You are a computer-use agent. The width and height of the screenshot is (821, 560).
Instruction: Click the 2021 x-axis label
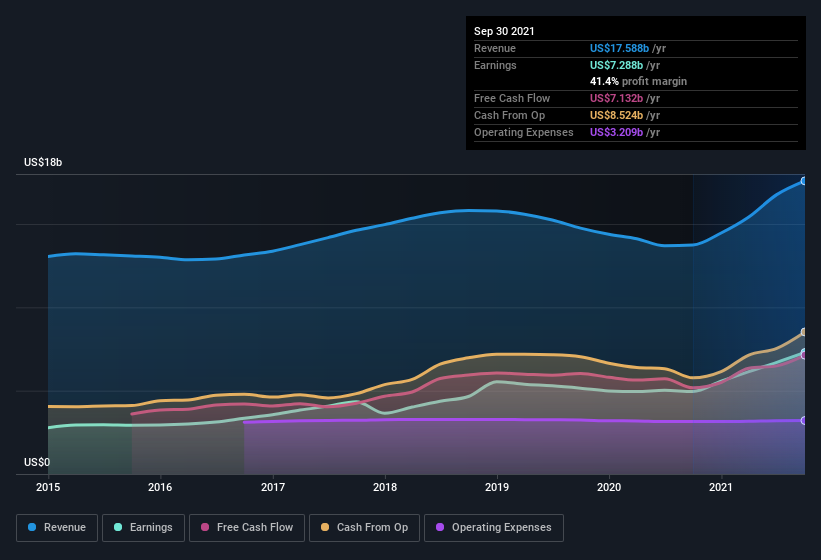(x=721, y=487)
